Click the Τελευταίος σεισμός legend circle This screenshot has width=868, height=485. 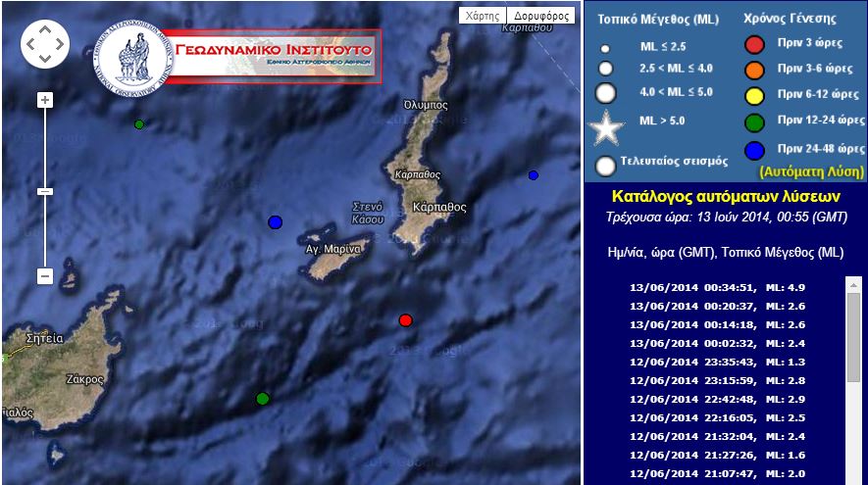[x=605, y=166]
